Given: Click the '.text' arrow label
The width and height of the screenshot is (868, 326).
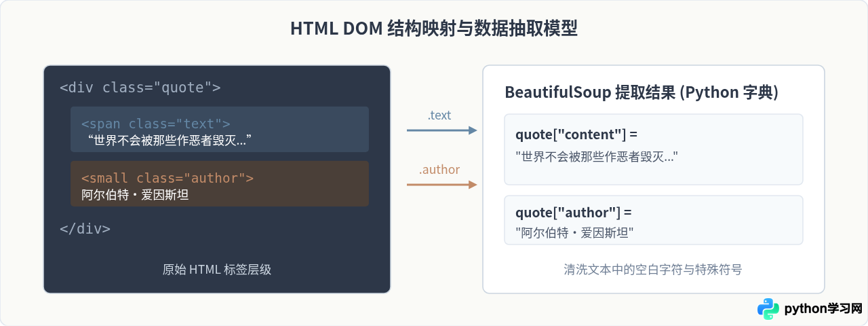Looking at the screenshot, I should (x=439, y=115).
